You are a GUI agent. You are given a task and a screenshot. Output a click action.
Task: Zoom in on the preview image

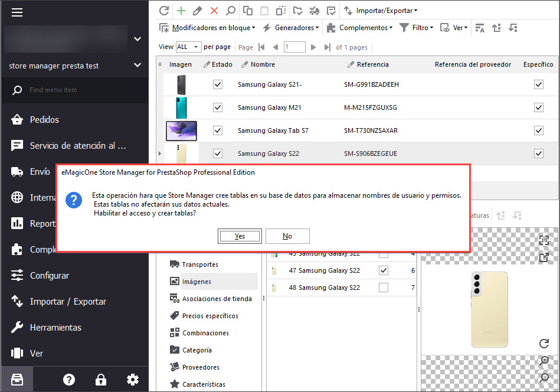pyautogui.click(x=544, y=361)
